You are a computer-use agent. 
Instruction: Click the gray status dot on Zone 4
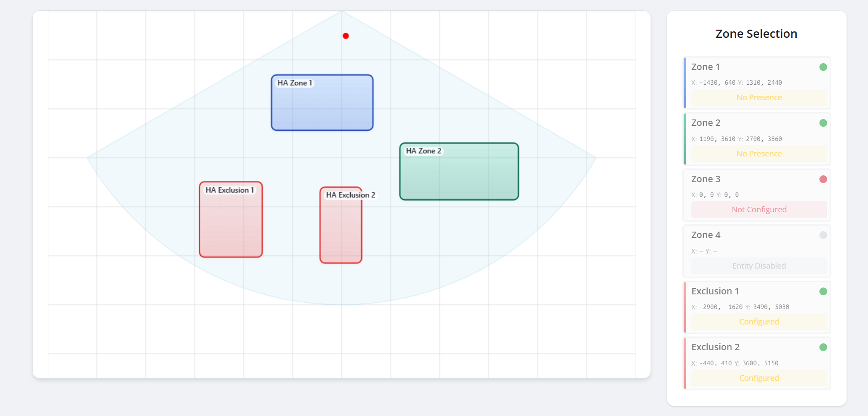point(823,235)
